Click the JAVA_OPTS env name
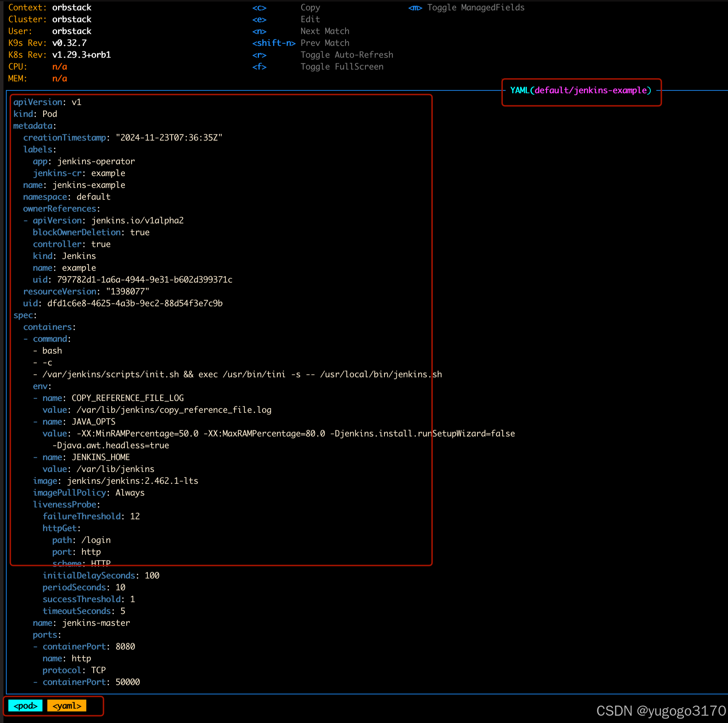This screenshot has width=728, height=723. [x=94, y=422]
